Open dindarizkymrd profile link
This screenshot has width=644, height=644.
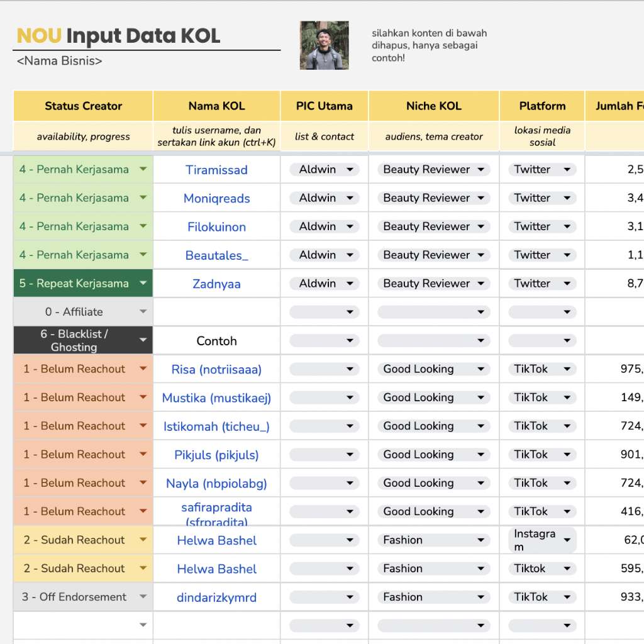point(216,597)
